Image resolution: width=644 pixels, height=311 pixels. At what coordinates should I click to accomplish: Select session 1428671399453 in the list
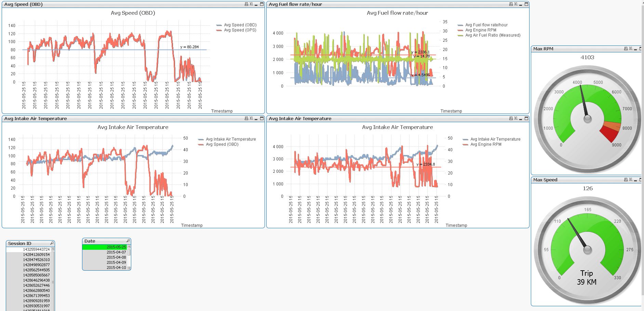tap(36, 296)
